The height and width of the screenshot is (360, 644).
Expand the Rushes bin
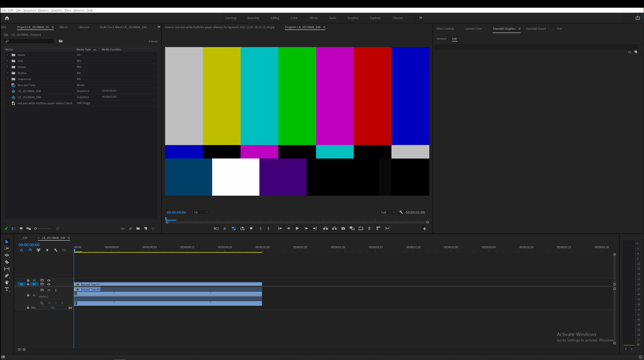tap(7, 73)
